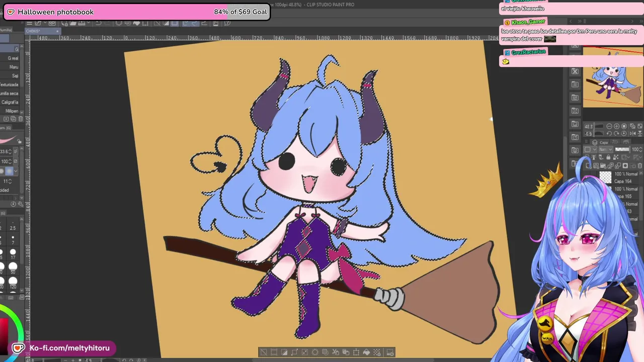Click Fill bucket icon in selection launcher
Screen dimensions: 644x362
(366, 352)
